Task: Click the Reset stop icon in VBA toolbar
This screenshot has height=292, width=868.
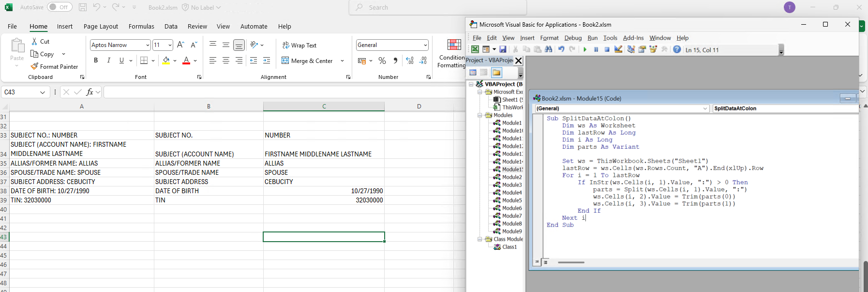Action: (607, 49)
